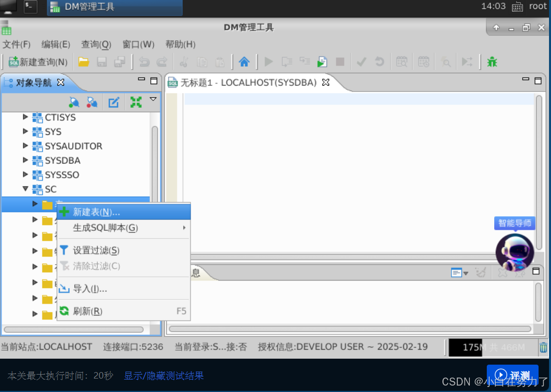Click the shuffle arrows toolbar icon

[467, 62]
